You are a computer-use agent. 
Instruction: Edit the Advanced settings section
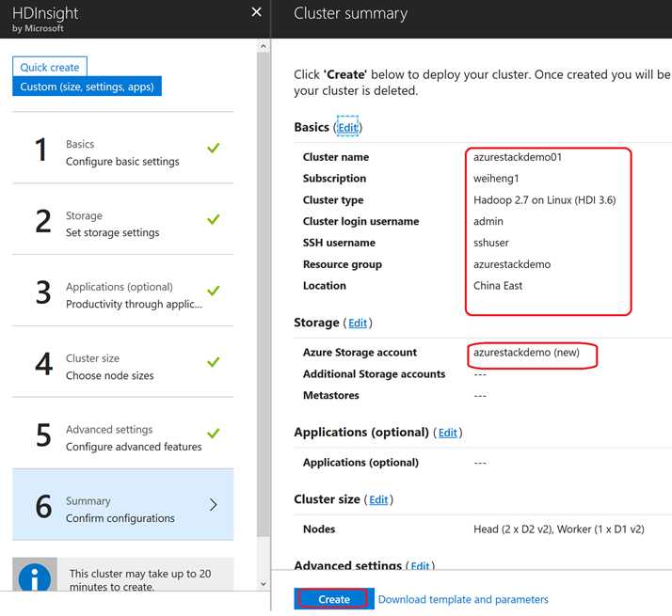pos(420,566)
